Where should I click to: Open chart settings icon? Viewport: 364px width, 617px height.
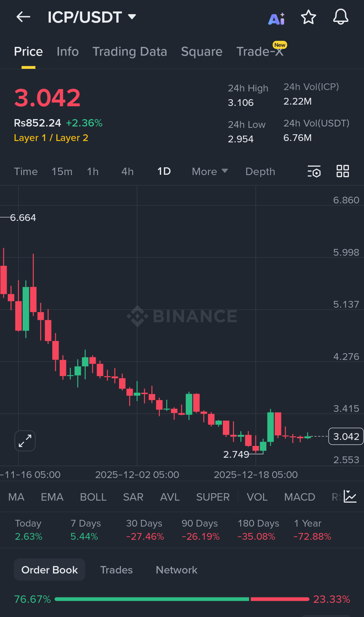314,171
